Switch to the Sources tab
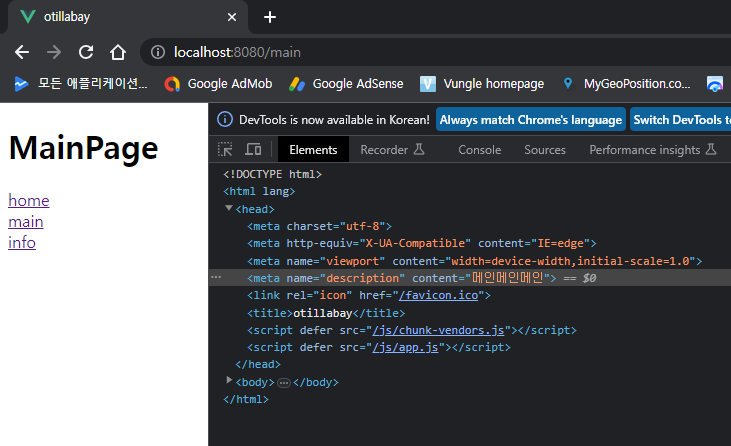This screenshot has width=731, height=446. pos(545,150)
